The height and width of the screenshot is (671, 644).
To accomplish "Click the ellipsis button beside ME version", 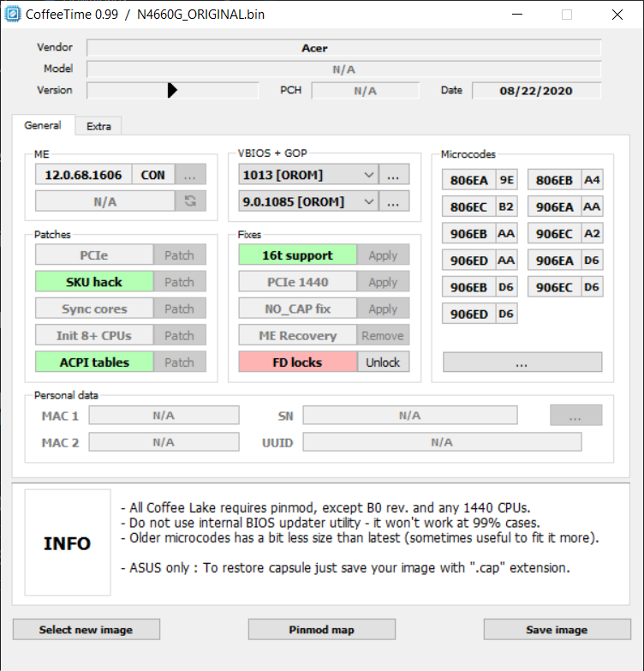I will [x=190, y=175].
